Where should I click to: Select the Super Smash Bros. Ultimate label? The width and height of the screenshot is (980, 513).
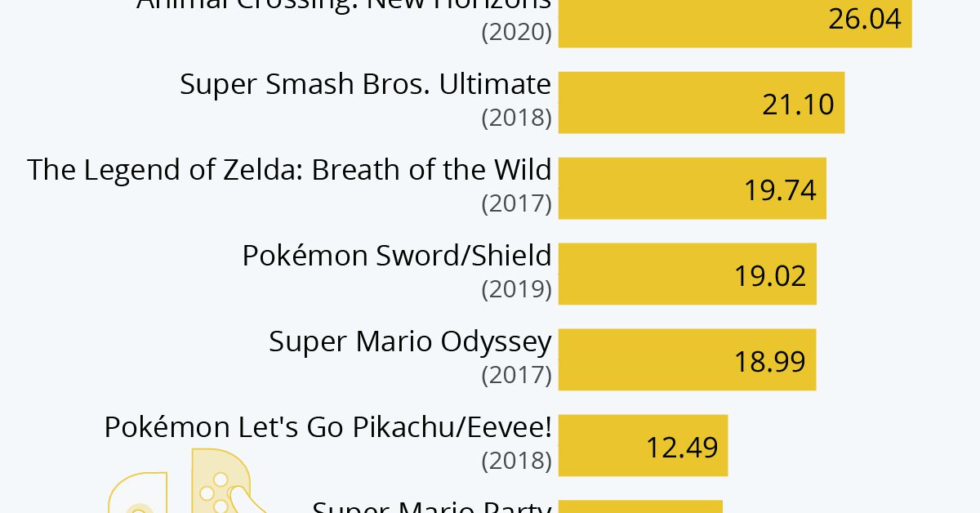click(x=366, y=84)
